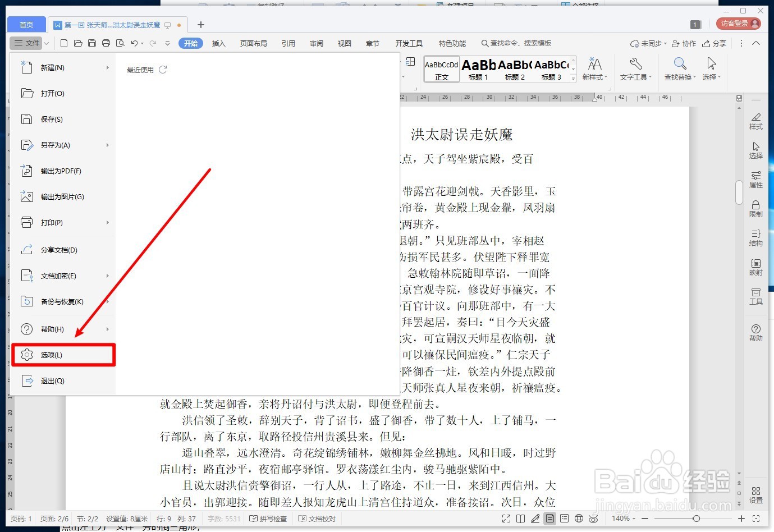Switch to the 审阅 ribbon tab
774x532 pixels.
[x=316, y=43]
